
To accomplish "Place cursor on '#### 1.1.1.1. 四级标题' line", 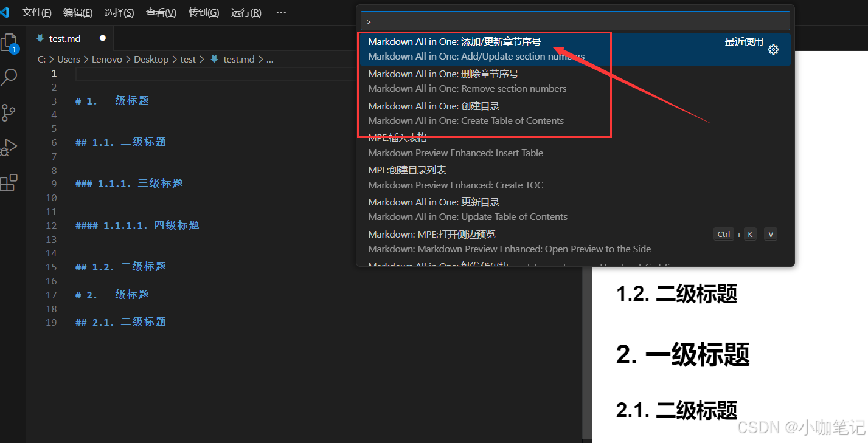I will tap(137, 225).
